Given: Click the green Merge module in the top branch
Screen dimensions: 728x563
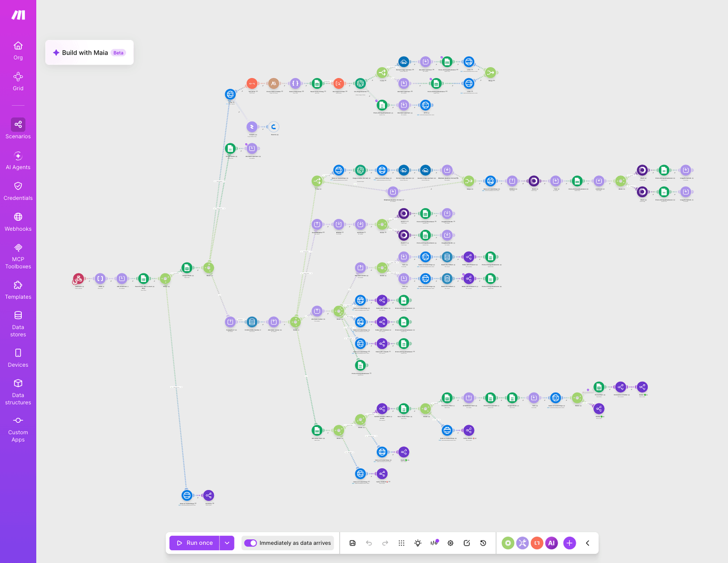Looking at the screenshot, I should click(491, 73).
